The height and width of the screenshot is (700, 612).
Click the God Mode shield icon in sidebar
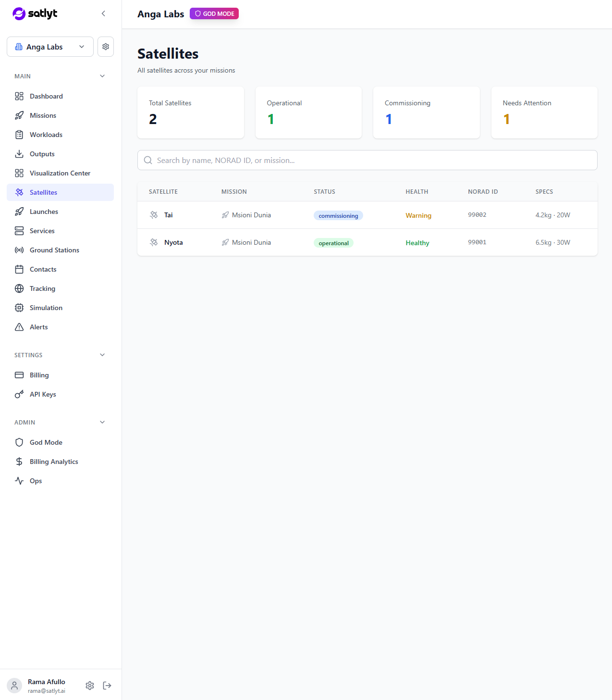pos(19,442)
